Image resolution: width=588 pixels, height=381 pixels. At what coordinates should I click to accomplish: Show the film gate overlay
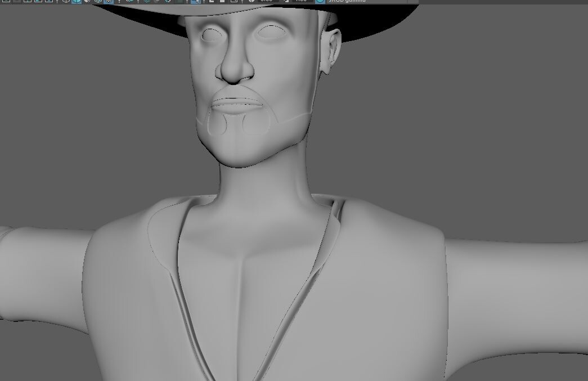click(37, 2)
